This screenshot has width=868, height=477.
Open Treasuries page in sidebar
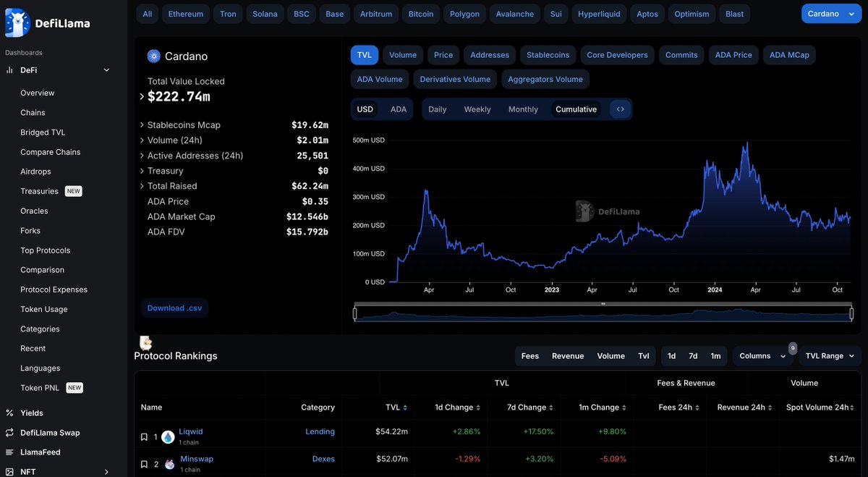[x=39, y=191]
